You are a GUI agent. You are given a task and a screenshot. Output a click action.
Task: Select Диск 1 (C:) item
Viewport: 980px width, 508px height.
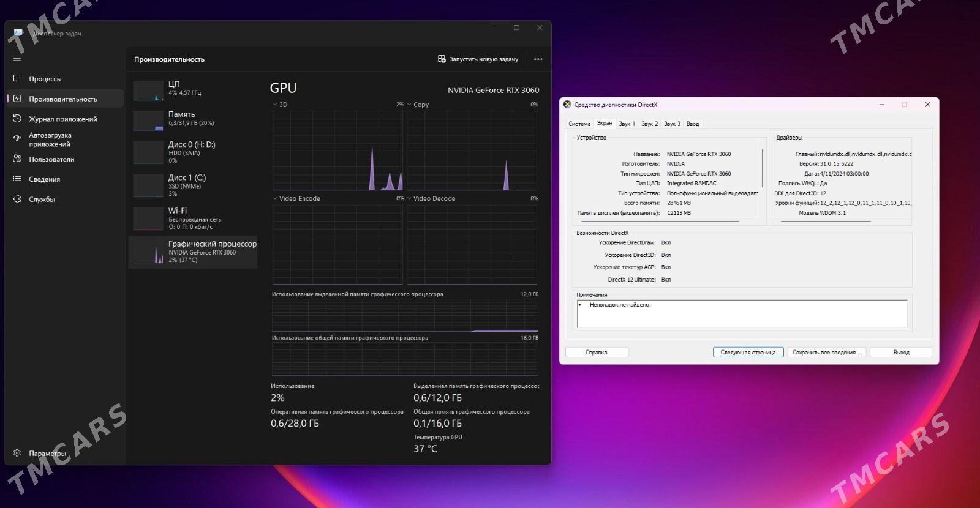pyautogui.click(x=193, y=185)
